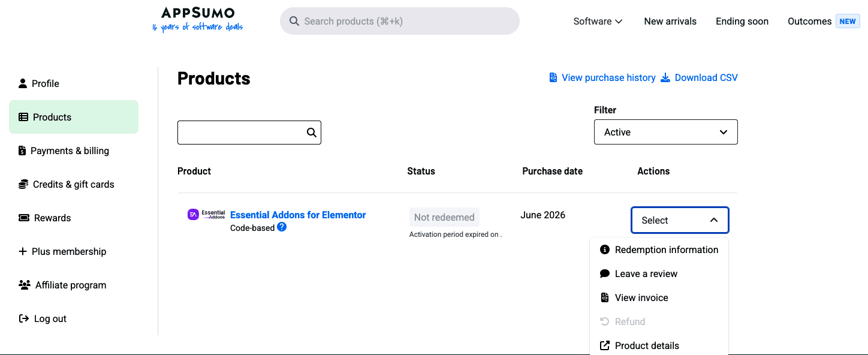Click the Filter label above dropdown
The width and height of the screenshot is (868, 355).
click(605, 110)
